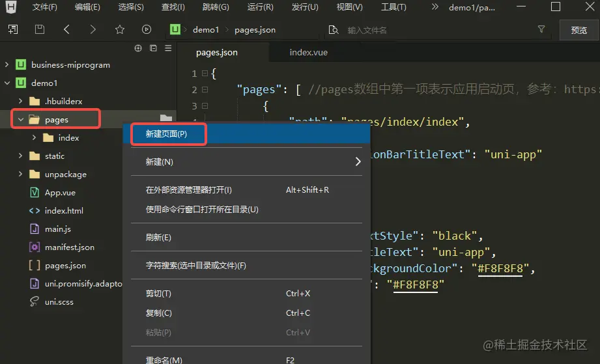Open the 跳转(G) menu
This screenshot has width=600, height=364.
coord(216,7)
